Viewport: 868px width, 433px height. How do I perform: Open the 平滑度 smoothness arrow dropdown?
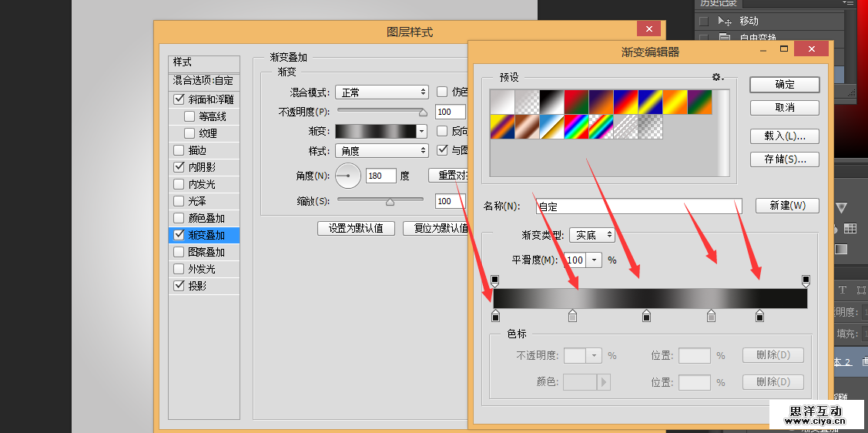[595, 260]
